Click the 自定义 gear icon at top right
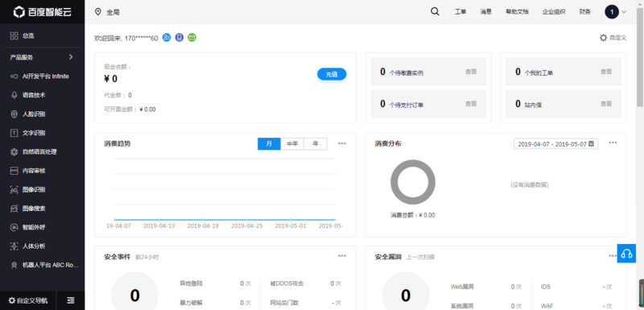 coord(603,38)
